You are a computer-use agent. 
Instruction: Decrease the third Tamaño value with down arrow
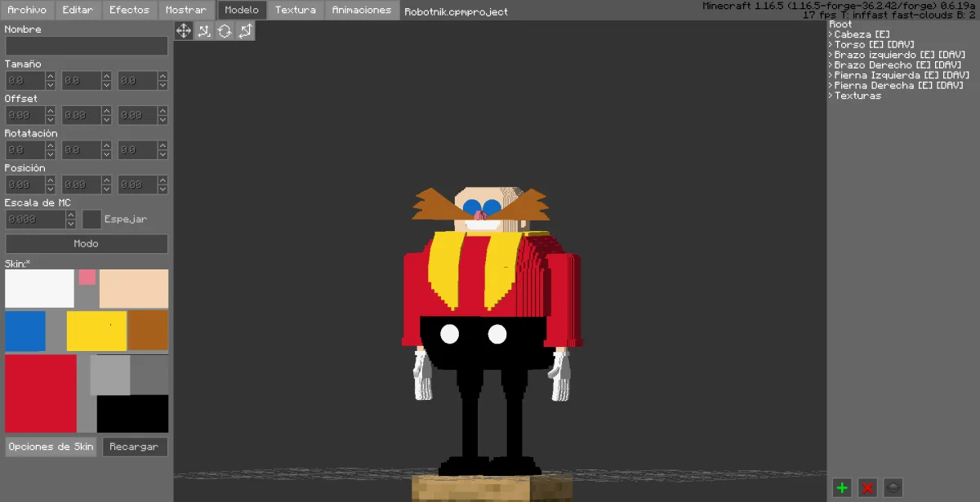(x=163, y=85)
